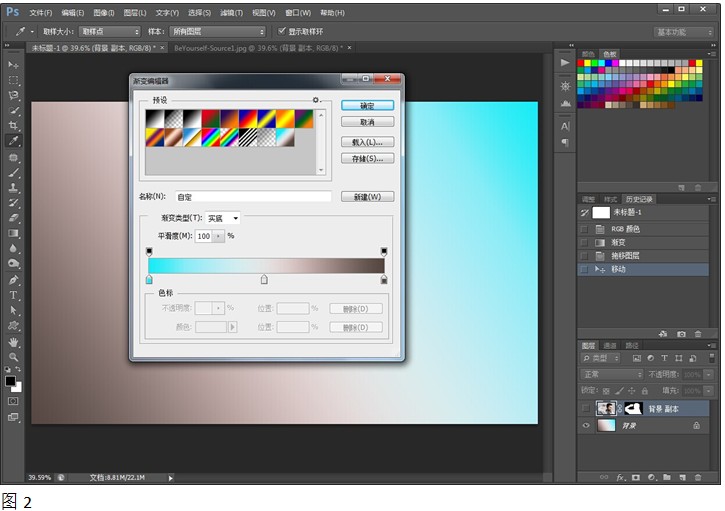
Task: Switch to BeYourself-Source1.jpg document tab
Action: point(258,48)
